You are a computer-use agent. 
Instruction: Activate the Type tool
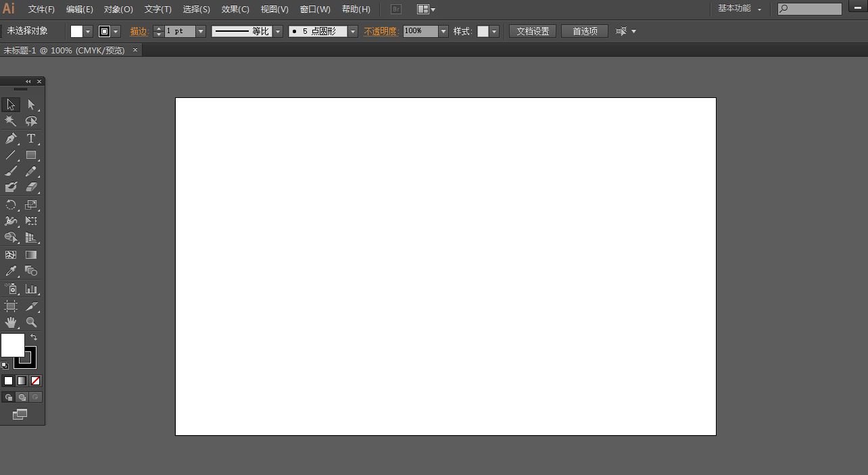click(31, 139)
